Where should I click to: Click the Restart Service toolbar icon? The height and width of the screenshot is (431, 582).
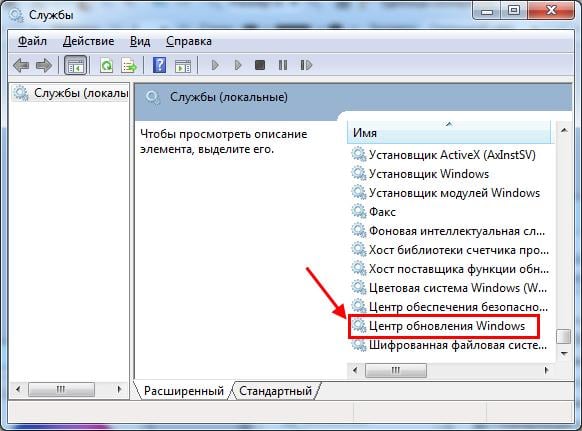[x=306, y=65]
